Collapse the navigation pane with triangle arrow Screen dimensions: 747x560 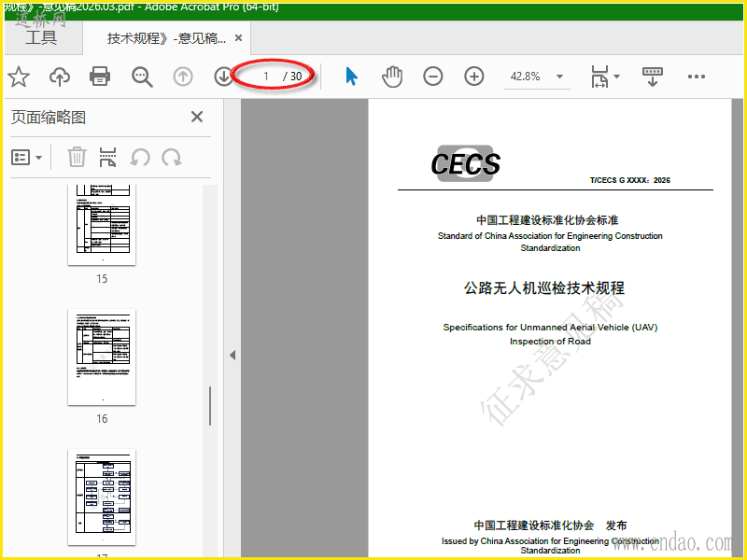coord(233,355)
